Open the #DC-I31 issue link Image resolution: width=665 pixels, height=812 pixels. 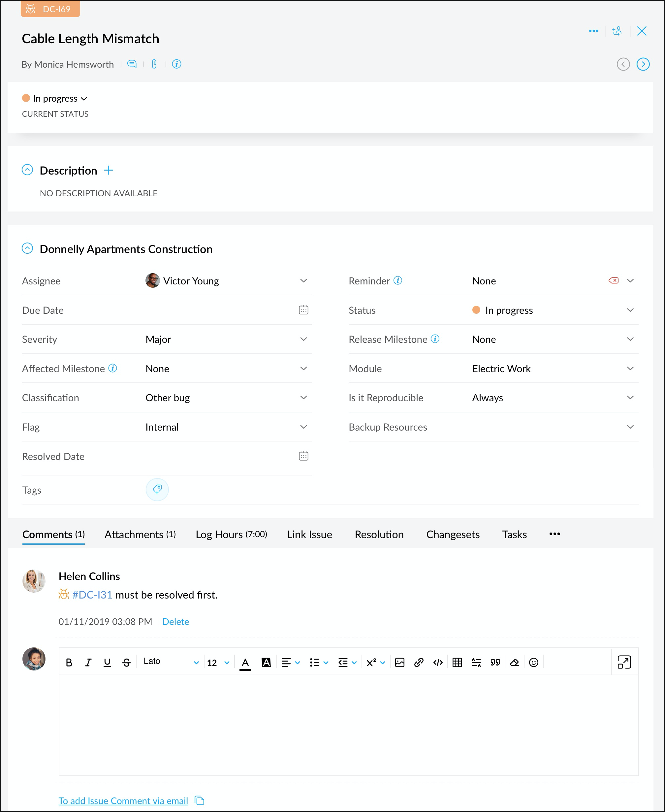[x=92, y=595]
